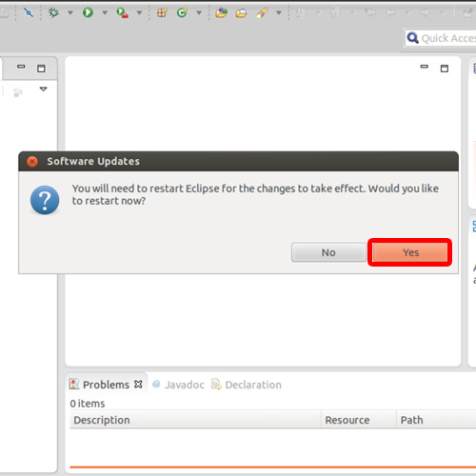The width and height of the screenshot is (476, 476).
Task: Click the New Java Class icon
Action: [x=182, y=12]
